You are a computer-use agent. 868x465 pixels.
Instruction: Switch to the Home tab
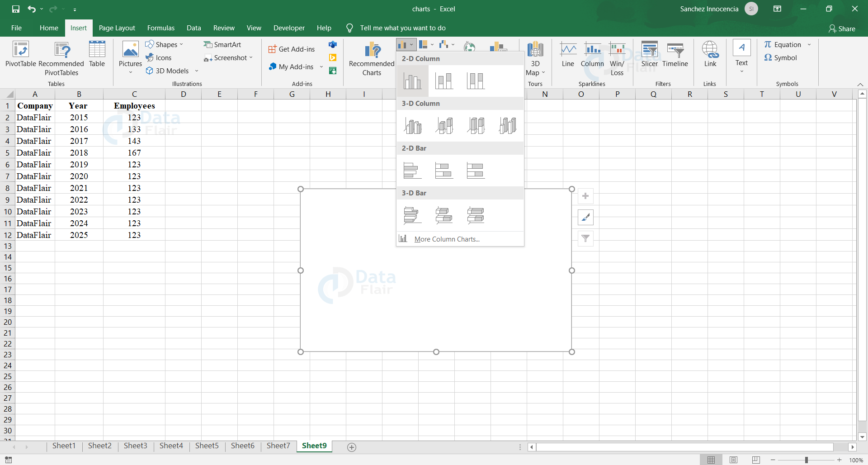pos(49,28)
